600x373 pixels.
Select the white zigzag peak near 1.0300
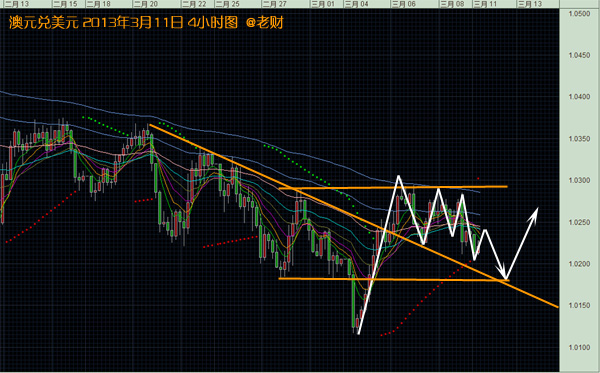pyautogui.click(x=398, y=176)
